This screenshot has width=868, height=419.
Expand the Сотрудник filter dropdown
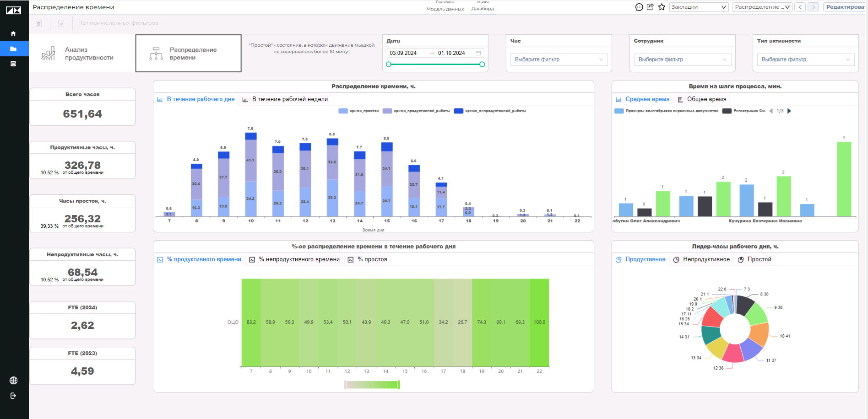point(683,59)
